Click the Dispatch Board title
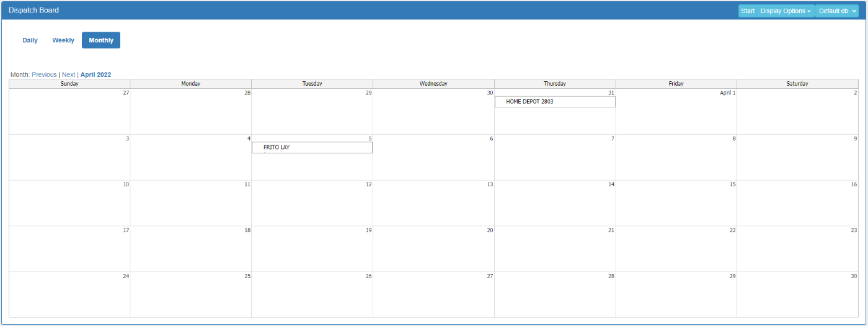The image size is (868, 326). coord(33,10)
